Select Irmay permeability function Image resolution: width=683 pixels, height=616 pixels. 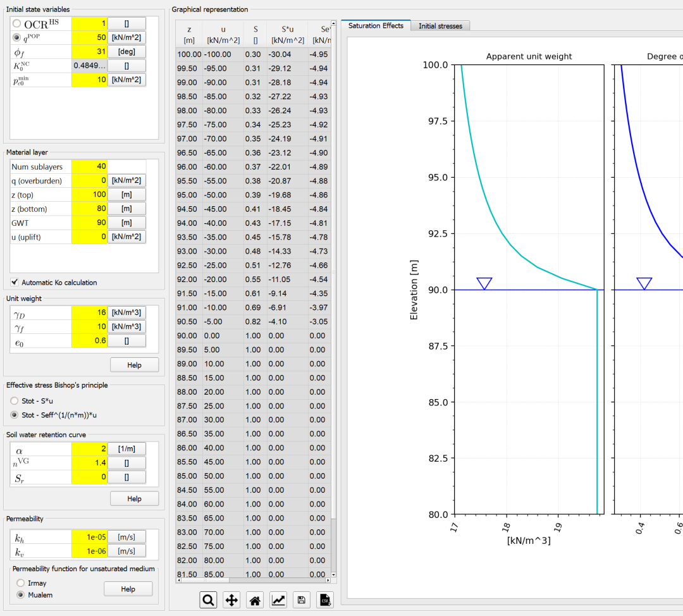pyautogui.click(x=20, y=583)
